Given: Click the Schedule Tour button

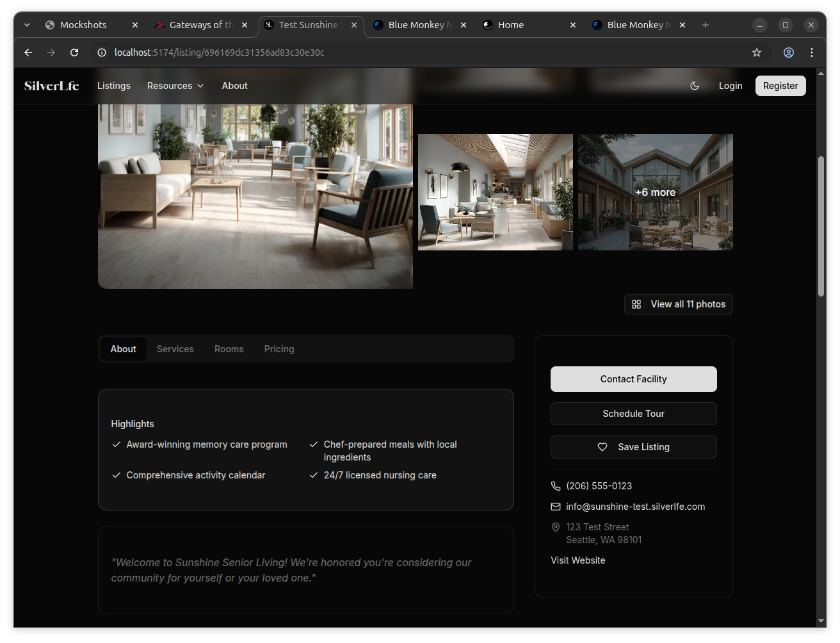Looking at the screenshot, I should [633, 414].
